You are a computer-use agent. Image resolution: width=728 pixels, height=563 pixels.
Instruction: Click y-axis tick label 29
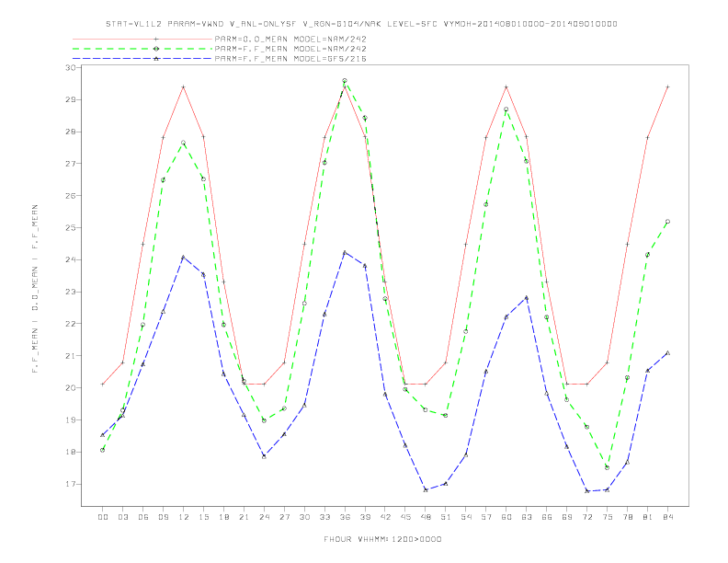pyautogui.click(x=71, y=100)
